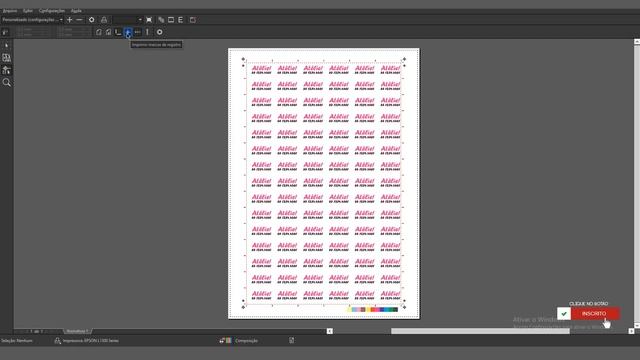The image size is (640, 360).
Task: Click the minus icon to delete print style
Action: pyautogui.click(x=79, y=20)
